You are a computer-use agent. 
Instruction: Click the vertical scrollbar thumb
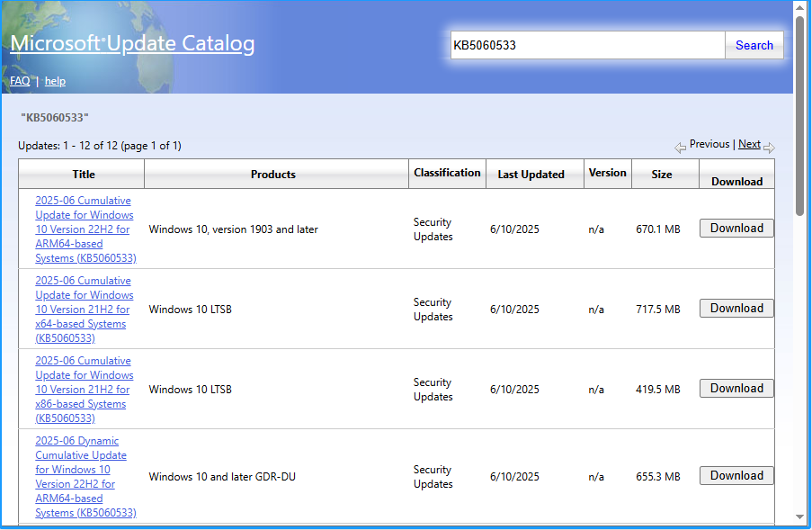(x=800, y=115)
